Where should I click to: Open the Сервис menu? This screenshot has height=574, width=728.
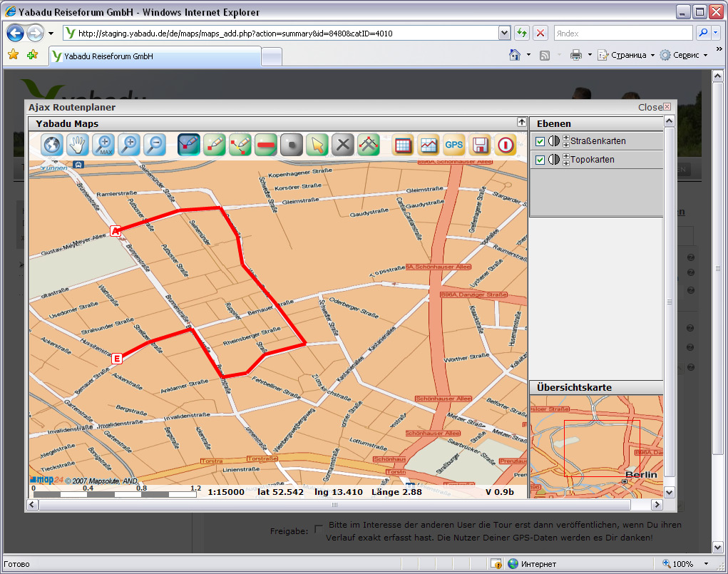click(684, 55)
